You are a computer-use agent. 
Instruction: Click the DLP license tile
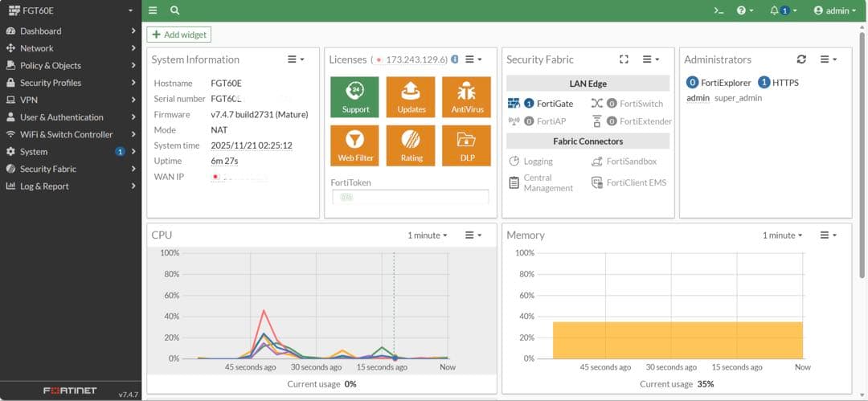tap(467, 145)
